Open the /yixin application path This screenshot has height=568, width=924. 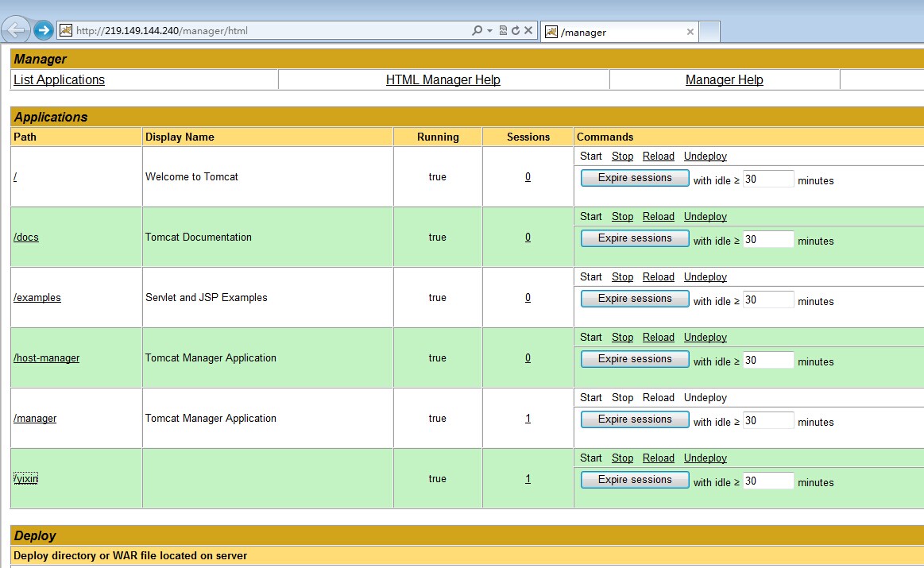pyautogui.click(x=26, y=478)
